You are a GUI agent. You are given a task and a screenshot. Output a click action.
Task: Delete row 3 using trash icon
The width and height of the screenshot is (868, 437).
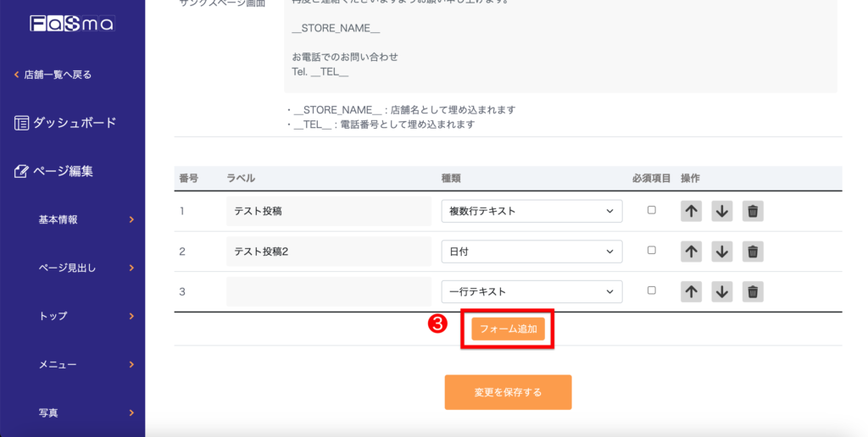(752, 291)
